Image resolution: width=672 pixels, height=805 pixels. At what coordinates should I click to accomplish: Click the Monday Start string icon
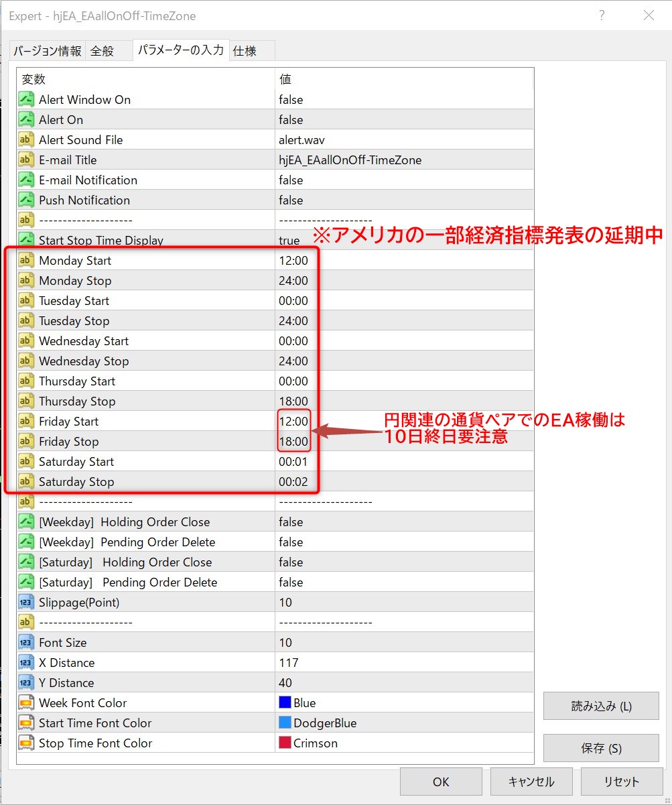coord(26,261)
